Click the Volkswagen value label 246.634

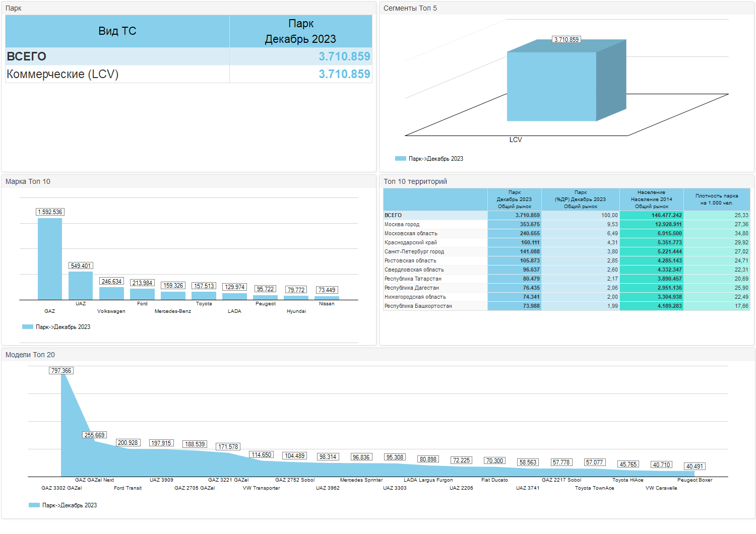point(111,282)
